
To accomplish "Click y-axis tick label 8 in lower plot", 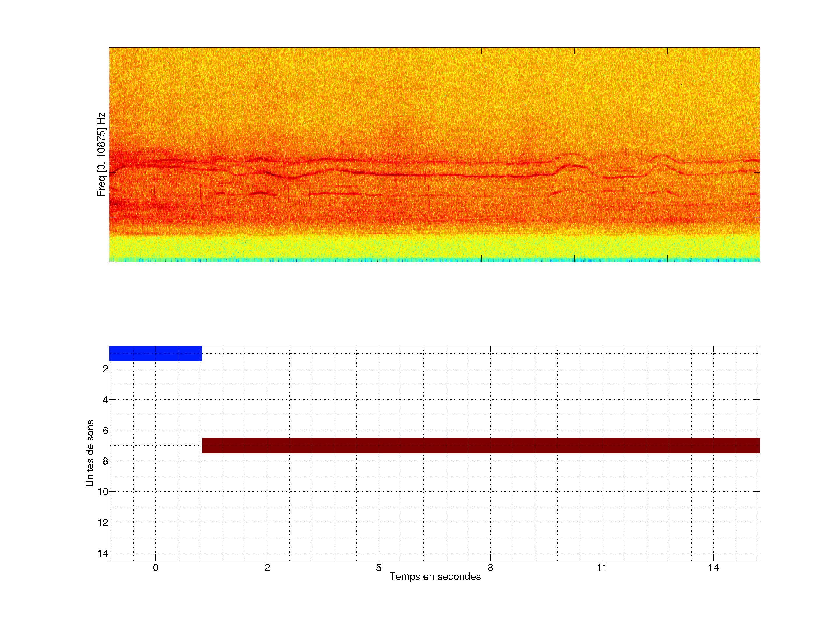I will [x=105, y=461].
